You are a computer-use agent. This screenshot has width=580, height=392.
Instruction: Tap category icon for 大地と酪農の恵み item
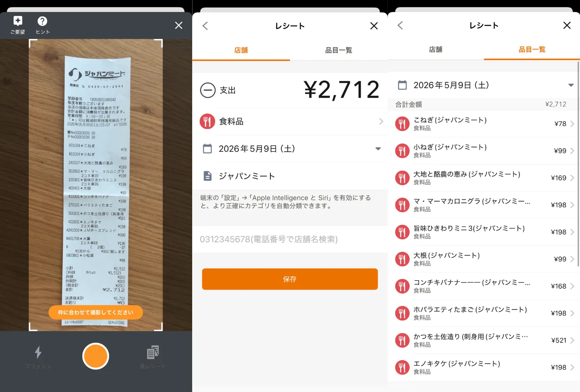point(402,178)
